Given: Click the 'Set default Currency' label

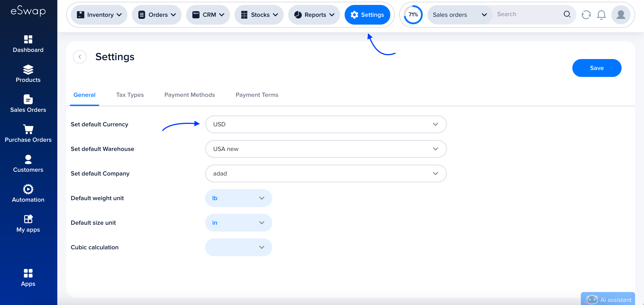Looking at the screenshot, I should 99,124.
